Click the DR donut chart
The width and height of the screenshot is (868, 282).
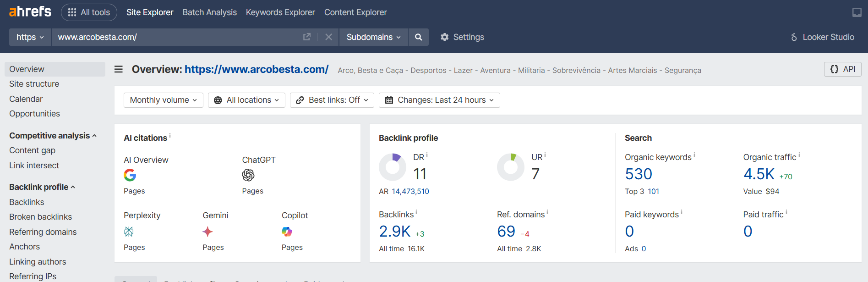393,167
